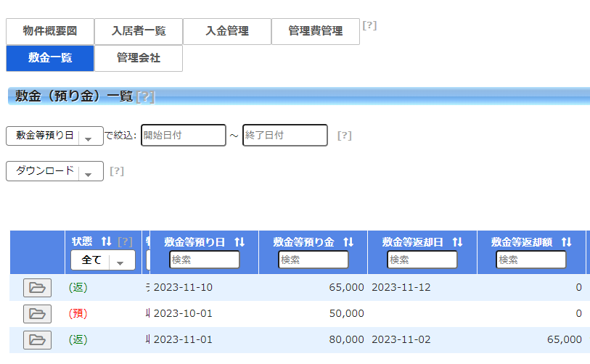Sort by 敷金等返却日 column arrows
This screenshot has height=364, width=590.
457,242
